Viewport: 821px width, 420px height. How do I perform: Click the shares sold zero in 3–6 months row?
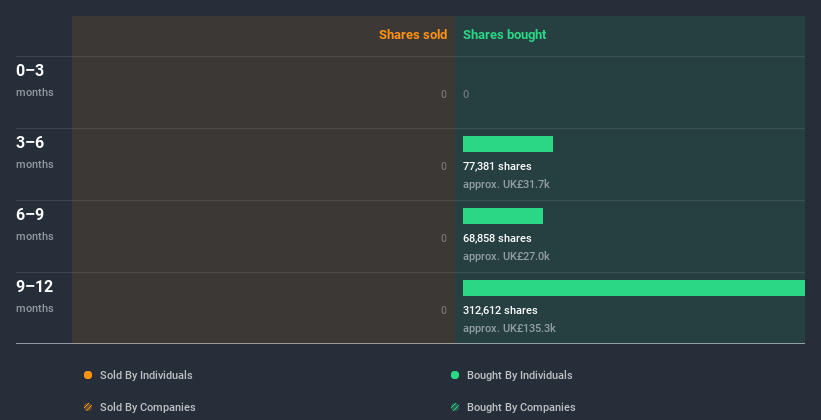click(x=444, y=166)
